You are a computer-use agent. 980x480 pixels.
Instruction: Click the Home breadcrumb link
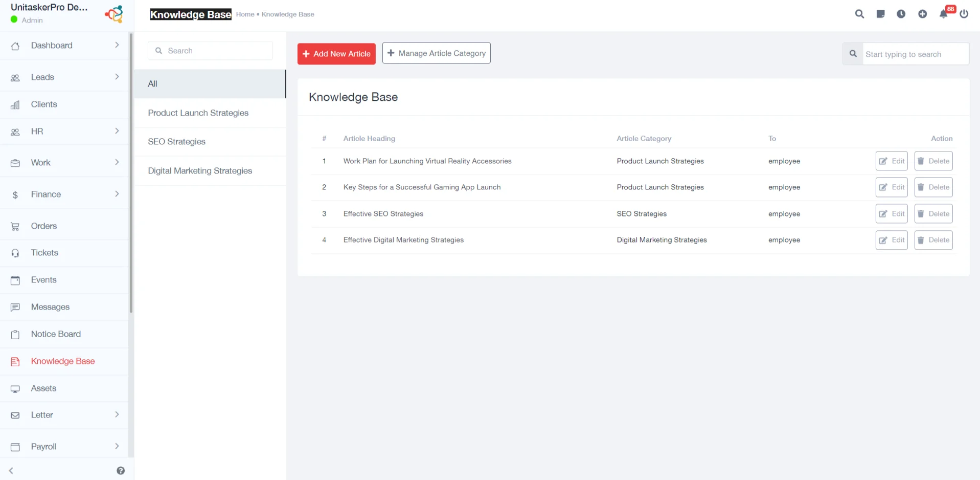(x=245, y=14)
